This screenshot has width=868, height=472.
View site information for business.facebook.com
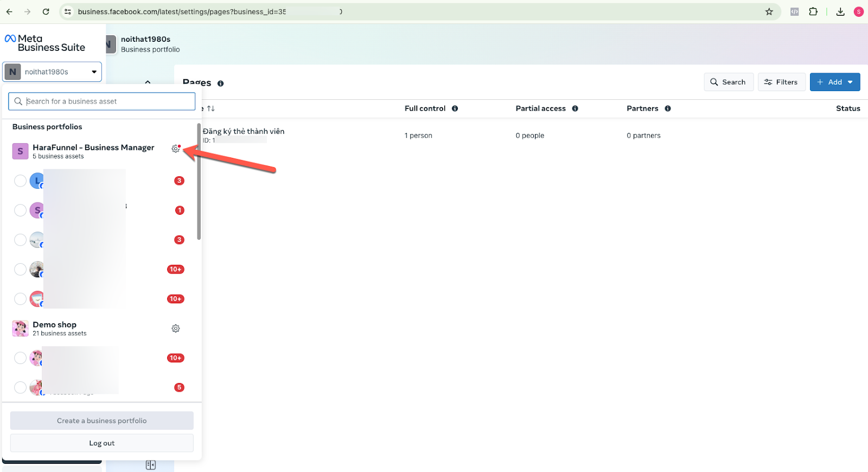[x=68, y=11]
